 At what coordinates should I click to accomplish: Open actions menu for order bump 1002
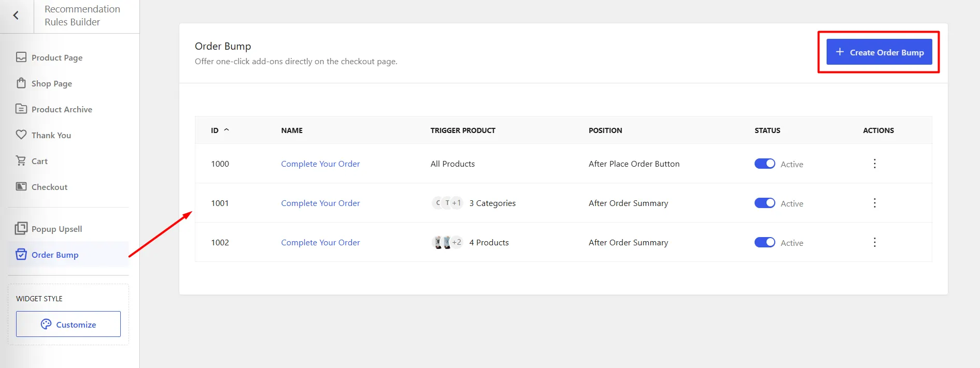coord(875,242)
